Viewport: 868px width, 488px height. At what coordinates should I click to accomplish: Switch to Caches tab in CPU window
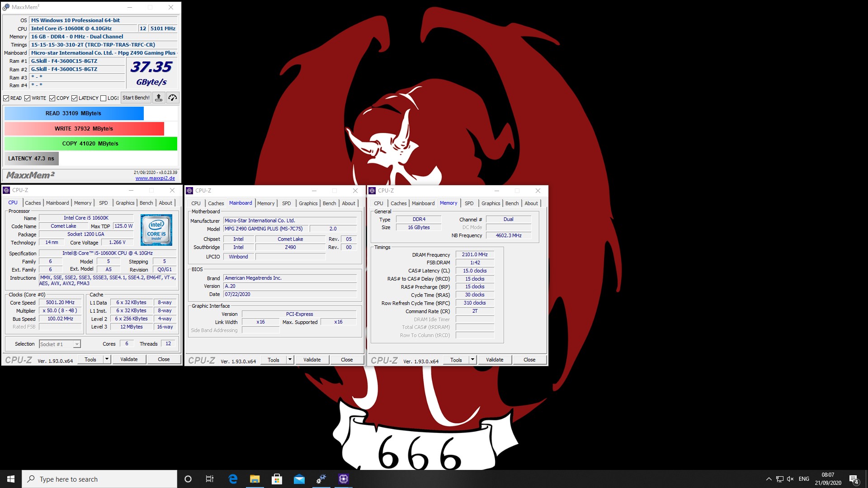tap(33, 203)
